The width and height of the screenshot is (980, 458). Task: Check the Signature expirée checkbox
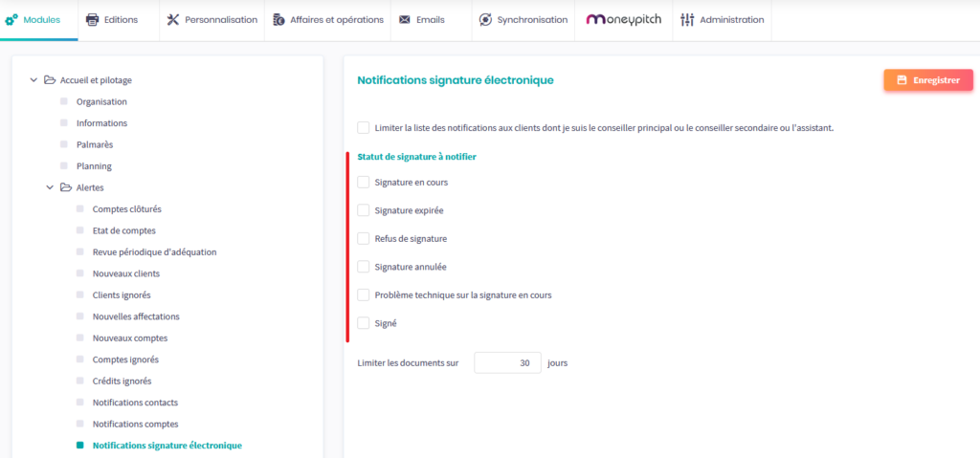(x=363, y=210)
